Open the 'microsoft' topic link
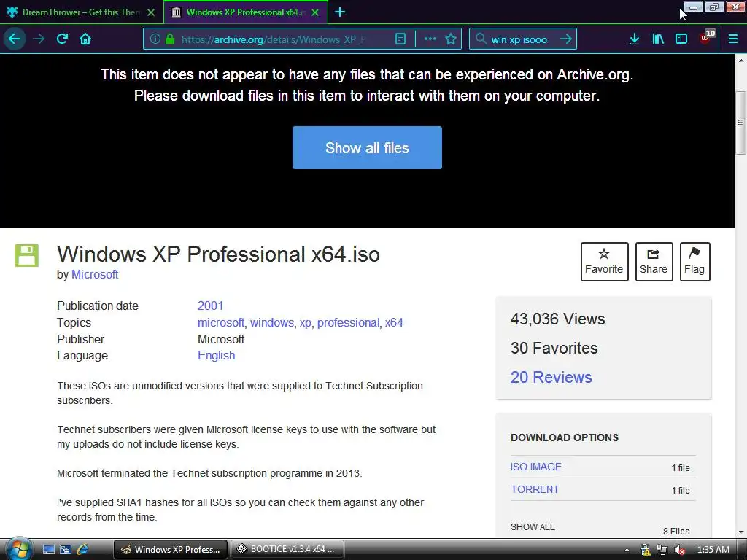The width and height of the screenshot is (747, 560). [x=220, y=322]
